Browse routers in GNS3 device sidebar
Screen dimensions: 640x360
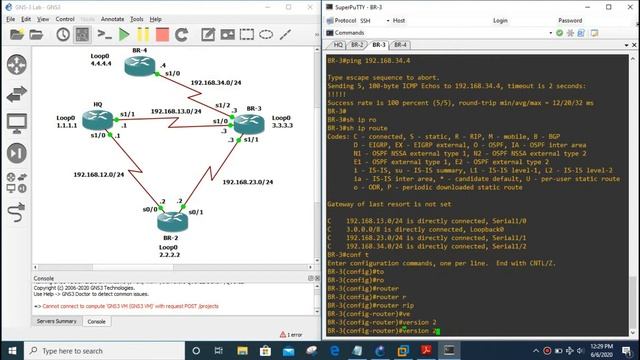click(x=17, y=64)
